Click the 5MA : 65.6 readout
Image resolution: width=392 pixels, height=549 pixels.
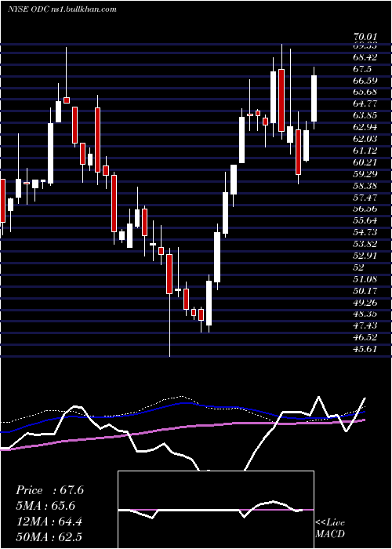point(45,506)
